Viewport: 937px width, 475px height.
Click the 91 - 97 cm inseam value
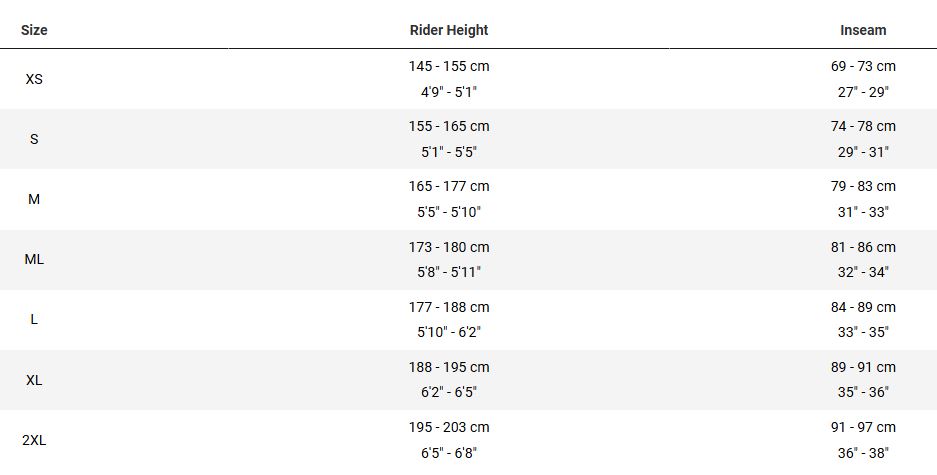[x=863, y=427]
